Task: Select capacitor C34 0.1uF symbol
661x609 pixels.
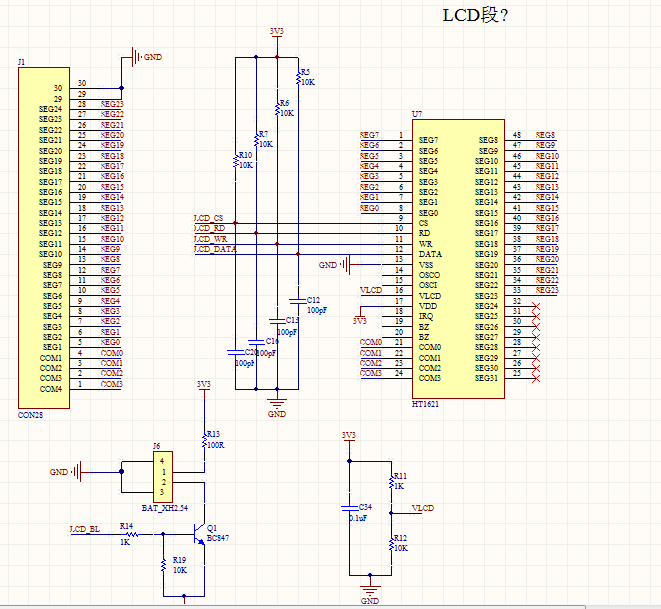Action: pos(349,508)
